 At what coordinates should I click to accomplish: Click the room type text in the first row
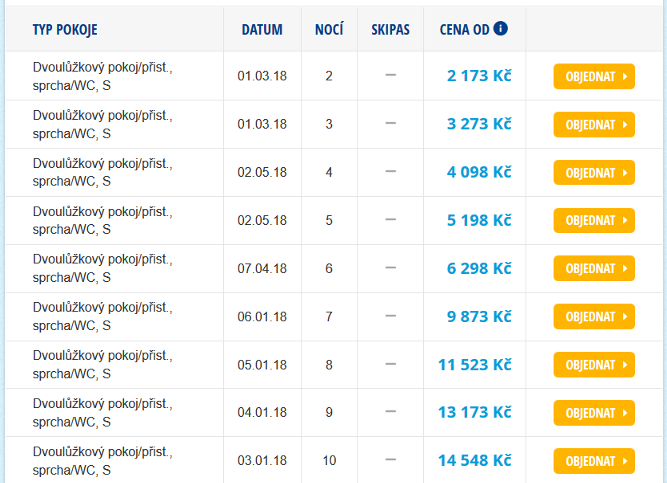pos(103,76)
